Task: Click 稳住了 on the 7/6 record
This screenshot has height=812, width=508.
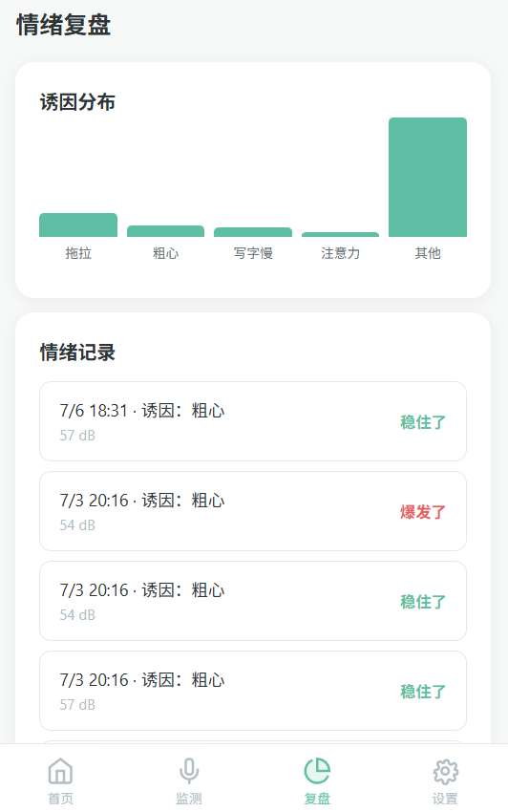Action: click(x=423, y=422)
